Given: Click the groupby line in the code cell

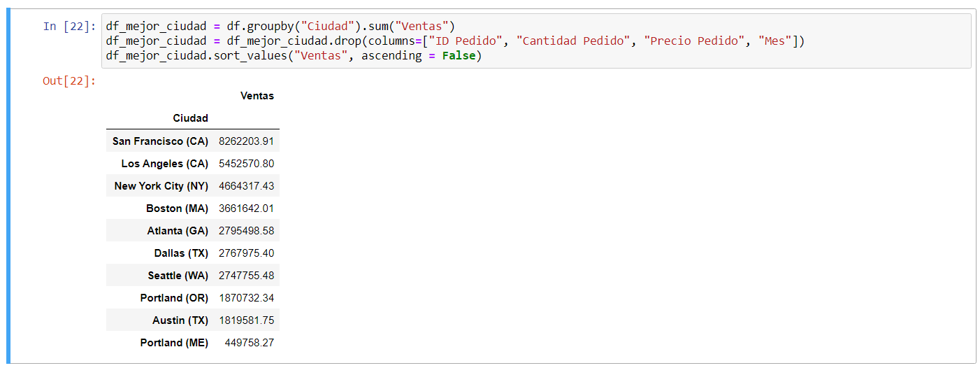Looking at the screenshot, I should 280,27.
